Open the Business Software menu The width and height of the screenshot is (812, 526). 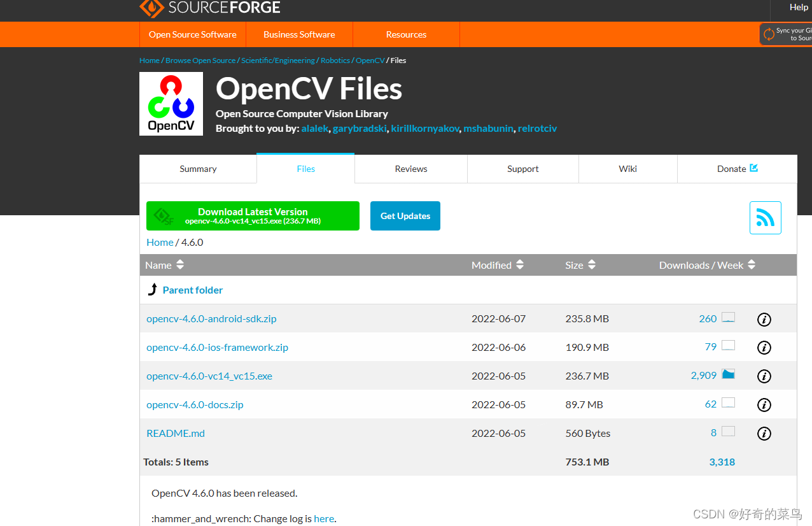(299, 34)
